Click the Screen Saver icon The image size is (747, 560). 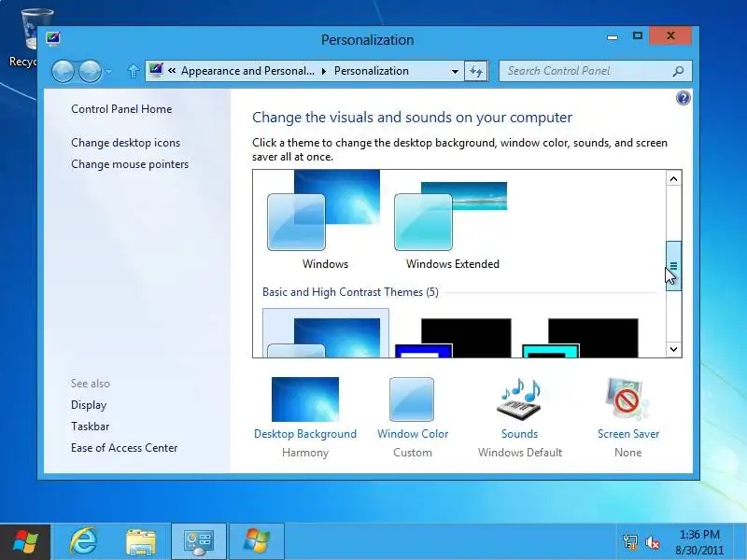pos(627,399)
